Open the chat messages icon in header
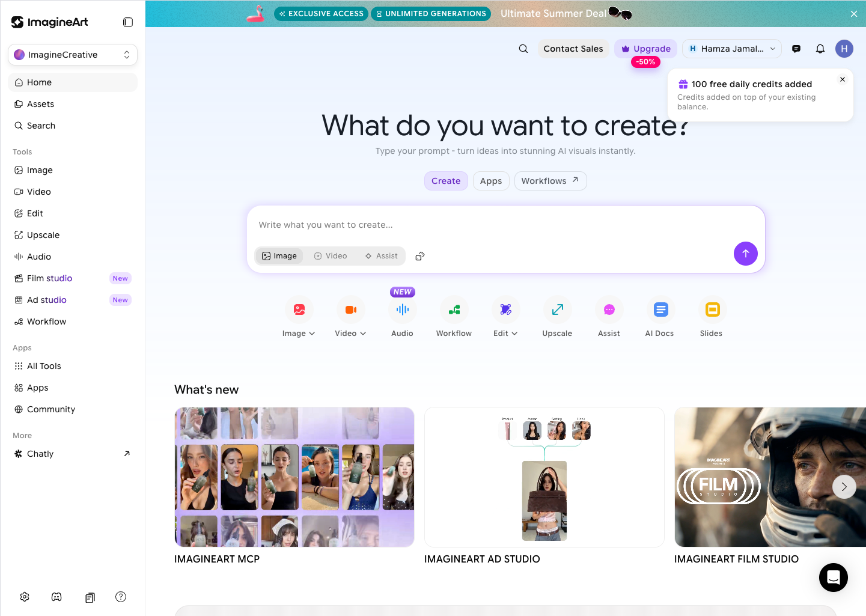 (796, 49)
